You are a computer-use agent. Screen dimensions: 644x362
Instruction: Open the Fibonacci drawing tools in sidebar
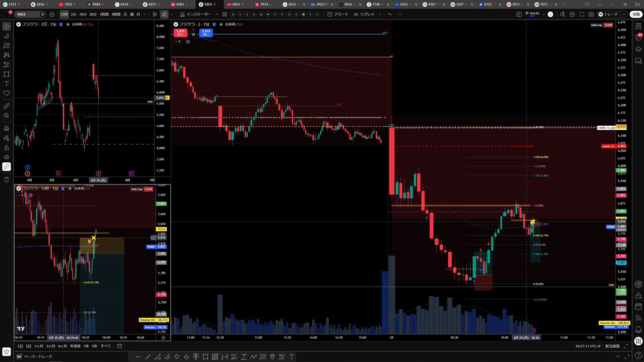(7, 46)
